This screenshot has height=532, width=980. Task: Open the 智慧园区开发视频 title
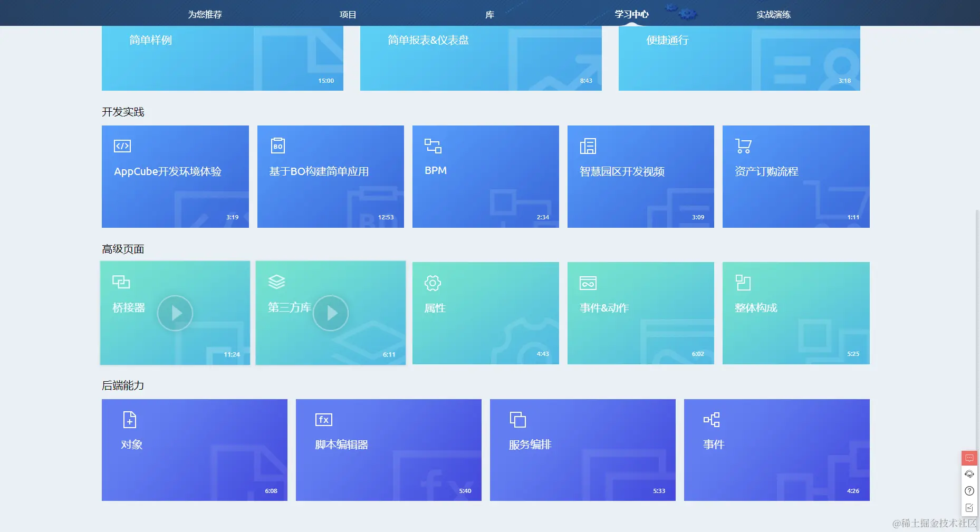tap(622, 171)
